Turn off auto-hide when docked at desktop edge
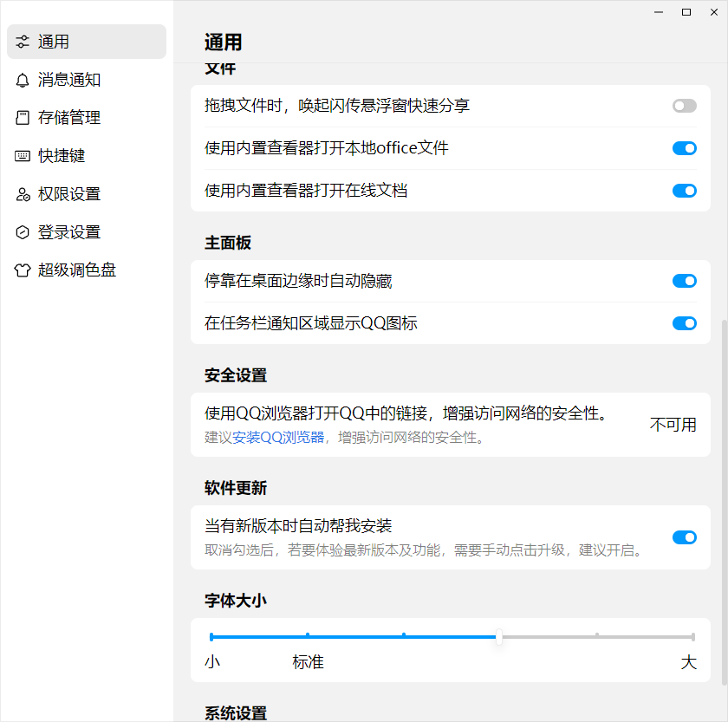 pos(684,281)
